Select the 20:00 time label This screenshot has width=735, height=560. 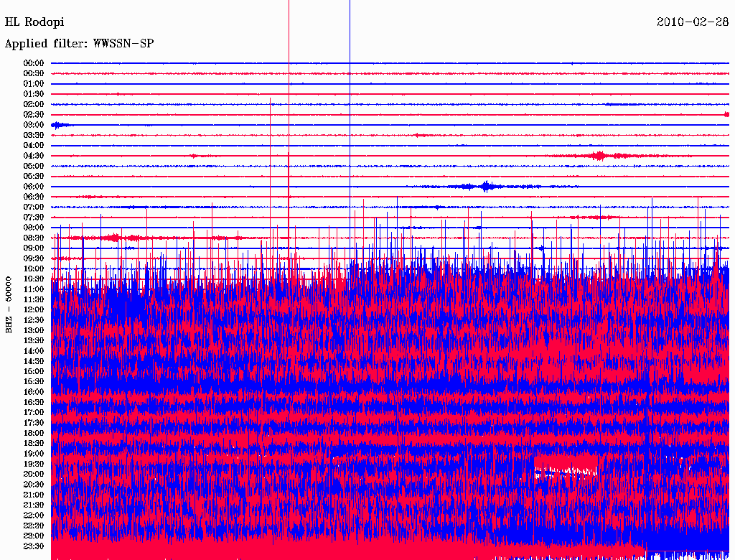pos(34,474)
